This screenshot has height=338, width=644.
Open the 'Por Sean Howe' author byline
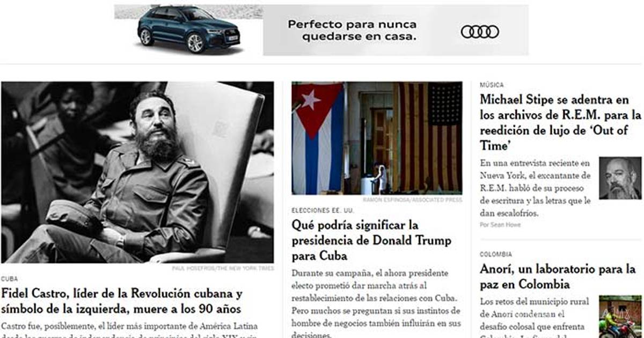pyautogui.click(x=500, y=225)
